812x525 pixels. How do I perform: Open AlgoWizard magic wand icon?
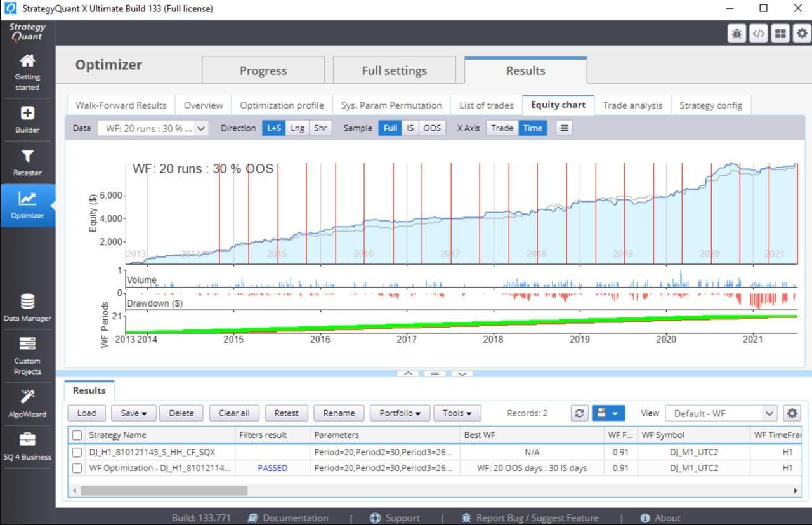click(27, 397)
